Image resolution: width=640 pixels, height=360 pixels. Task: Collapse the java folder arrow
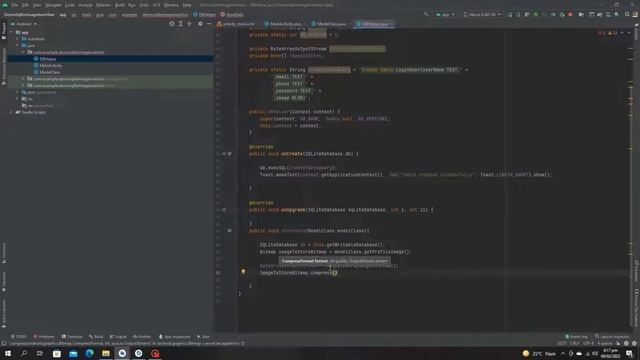point(17,45)
